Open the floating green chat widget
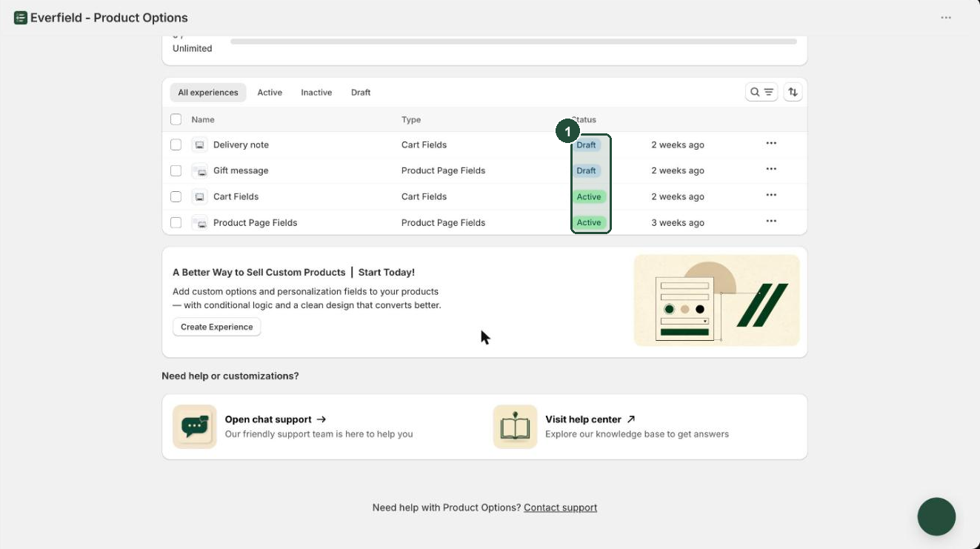Screen dimensions: 980x549 click(x=936, y=516)
